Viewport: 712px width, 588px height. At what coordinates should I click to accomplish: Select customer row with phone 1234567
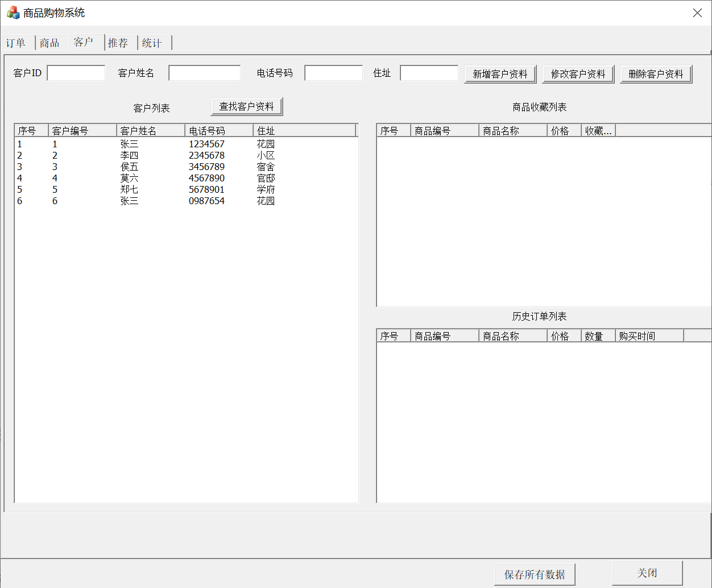coord(186,144)
